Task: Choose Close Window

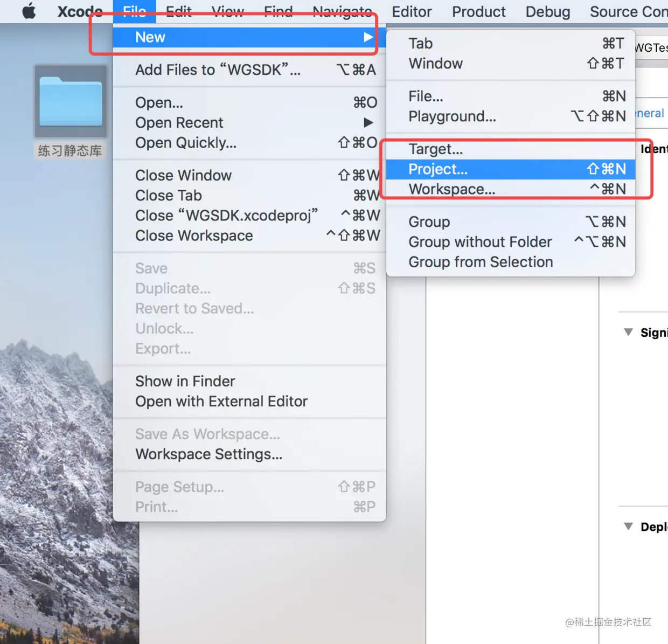Action: point(249,175)
